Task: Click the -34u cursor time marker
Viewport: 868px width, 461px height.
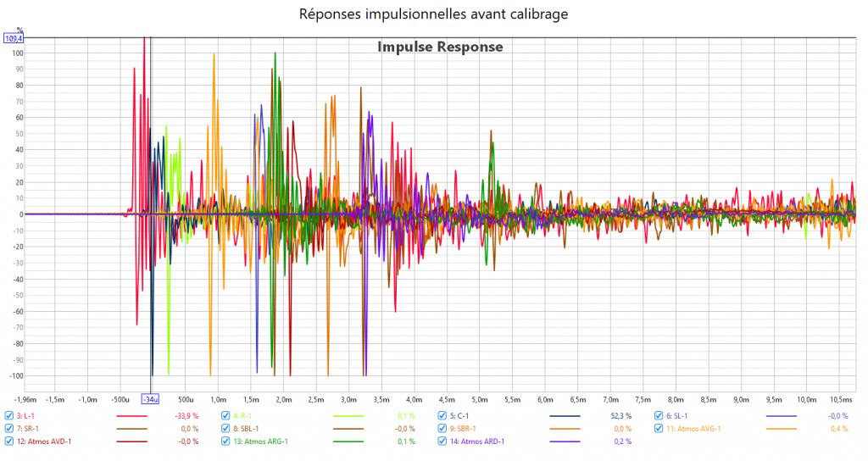Action: (150, 399)
